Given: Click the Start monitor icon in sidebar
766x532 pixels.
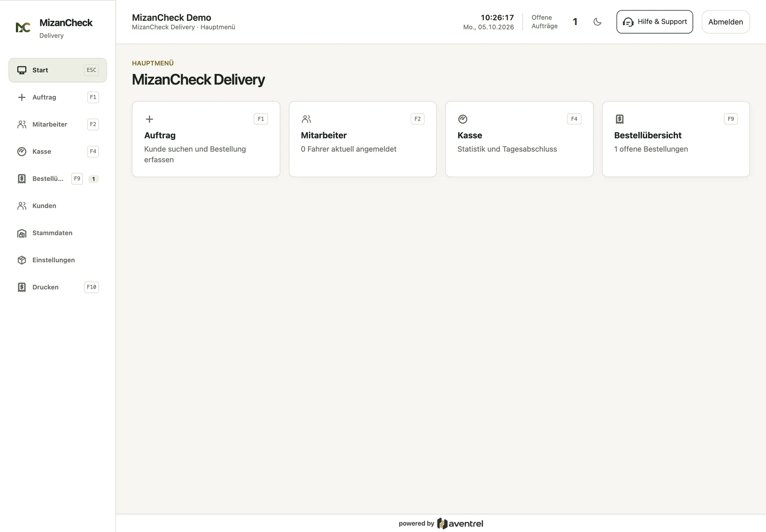Looking at the screenshot, I should coord(22,70).
